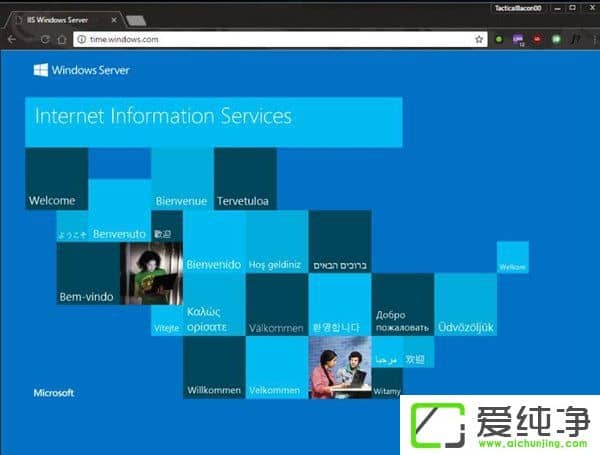Viewport: 600px width, 455px height.
Task: Click the Bem-vindo tile
Action: [x=88, y=274]
